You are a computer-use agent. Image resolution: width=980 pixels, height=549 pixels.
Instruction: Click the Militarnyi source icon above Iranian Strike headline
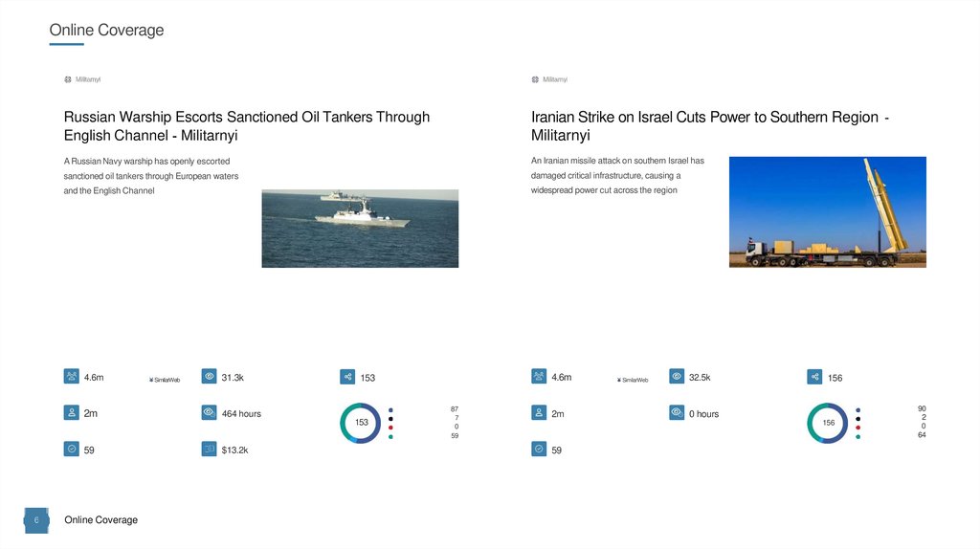pos(535,79)
